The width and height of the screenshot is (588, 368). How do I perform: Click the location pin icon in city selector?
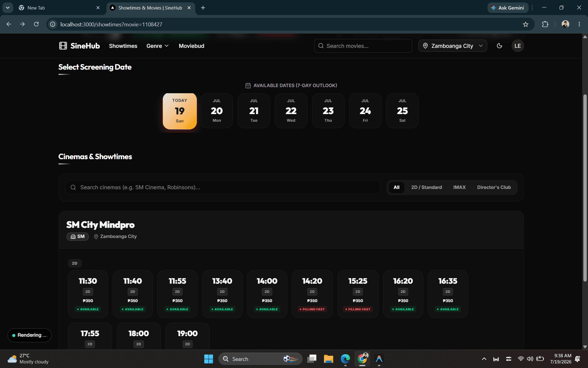(x=425, y=46)
